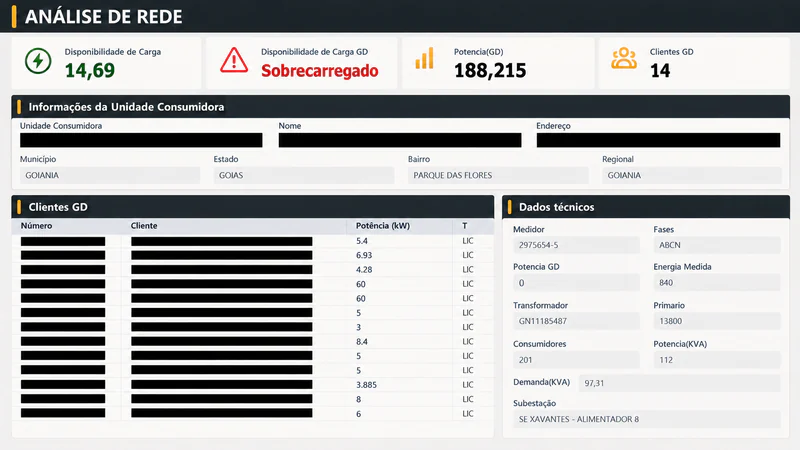Select the table row with potência 4.28

point(253,269)
